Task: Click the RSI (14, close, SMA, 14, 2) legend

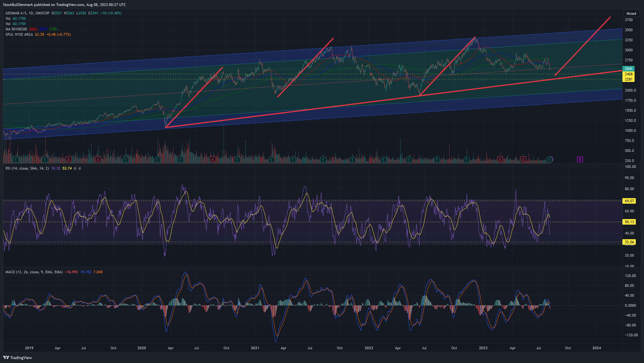Action: (x=27, y=168)
